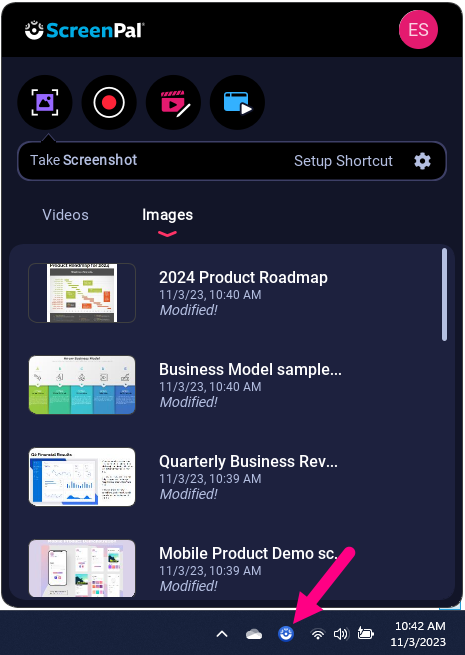465x655 pixels.
Task: Open the video editor clapperboard icon
Action: [x=173, y=102]
